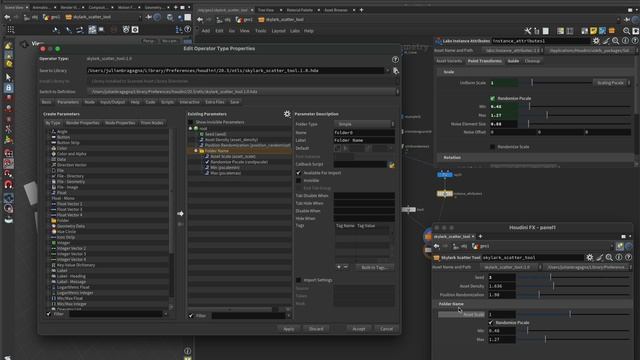Click Accept button
This screenshot has width=640, height=360.
(358, 329)
